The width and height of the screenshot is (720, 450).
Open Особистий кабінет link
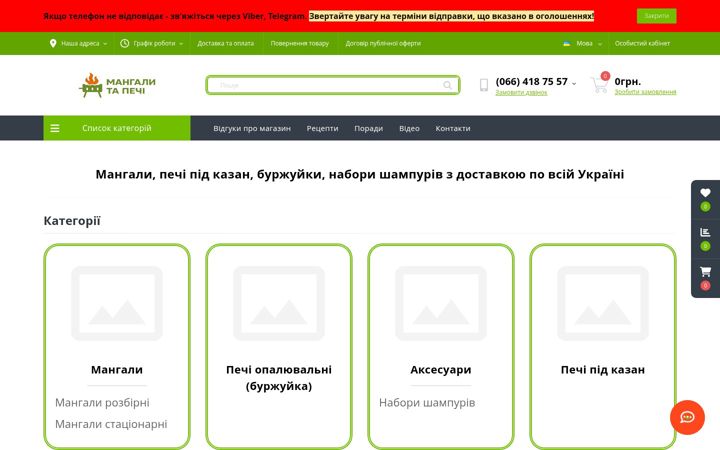[x=642, y=44]
